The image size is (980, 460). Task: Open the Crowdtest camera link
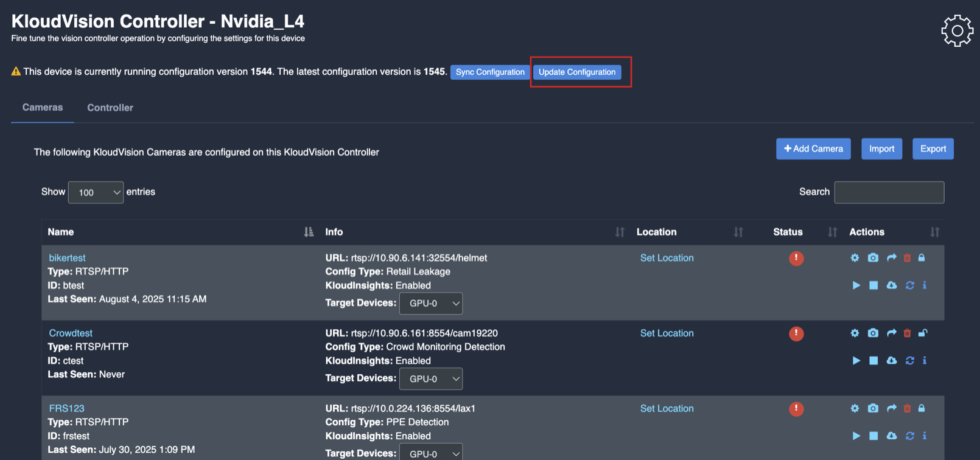click(x=71, y=333)
